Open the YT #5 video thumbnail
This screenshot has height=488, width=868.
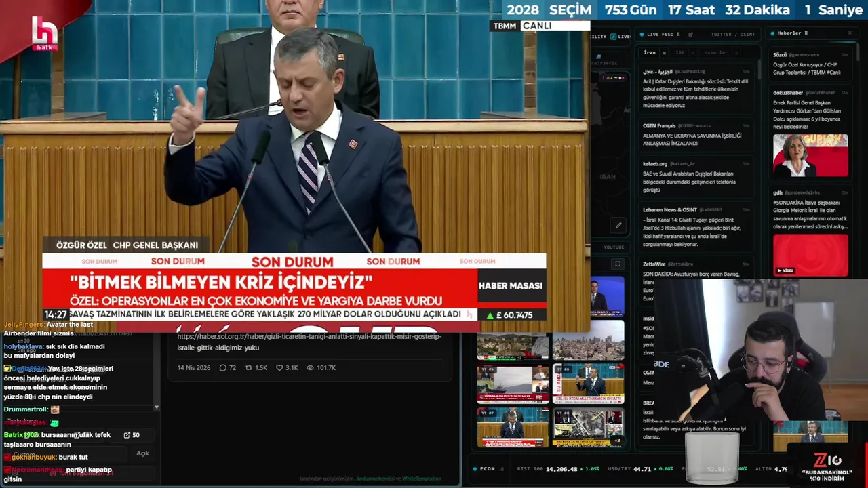[513, 384]
